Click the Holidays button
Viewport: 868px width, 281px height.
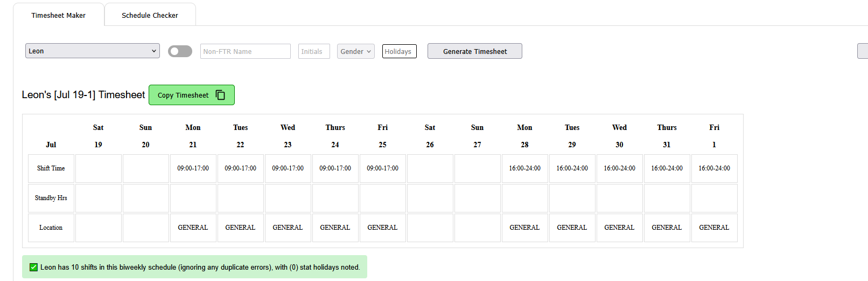point(399,51)
